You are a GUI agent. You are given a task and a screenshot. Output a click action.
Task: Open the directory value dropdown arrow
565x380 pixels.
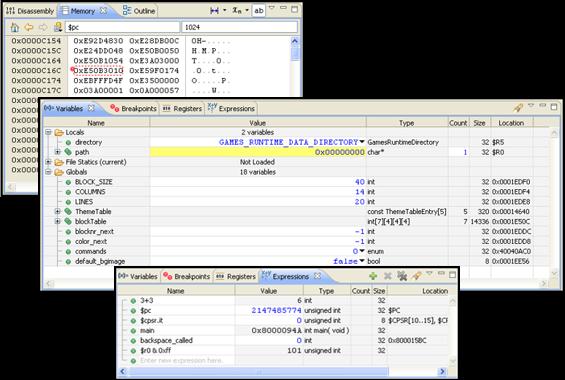362,142
